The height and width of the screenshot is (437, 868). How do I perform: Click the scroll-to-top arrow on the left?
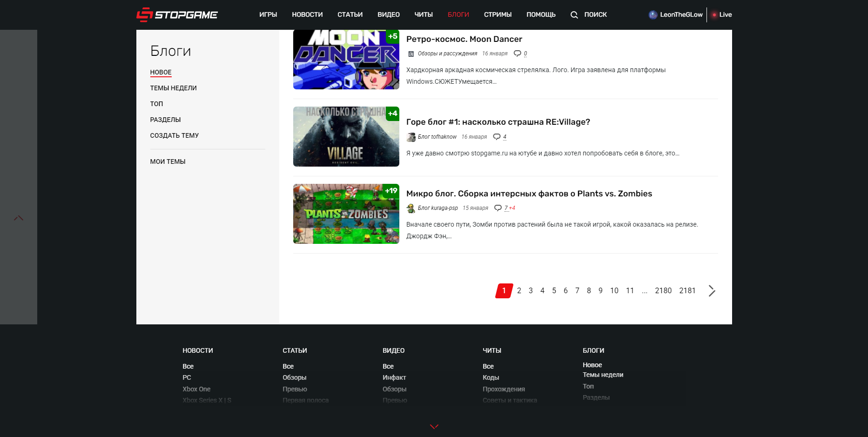coord(19,218)
